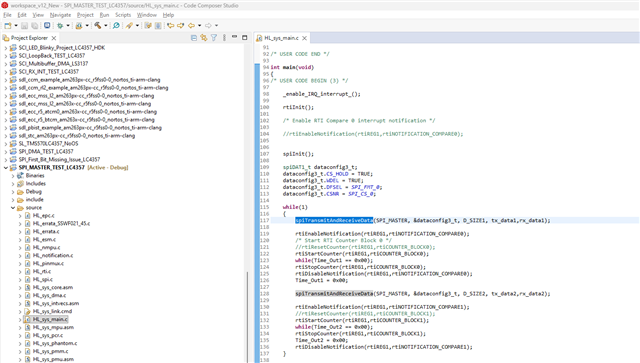Select SCI_RX_INT_TEST_LC4357 project
This screenshot has height=363, width=640.
pos(49,71)
